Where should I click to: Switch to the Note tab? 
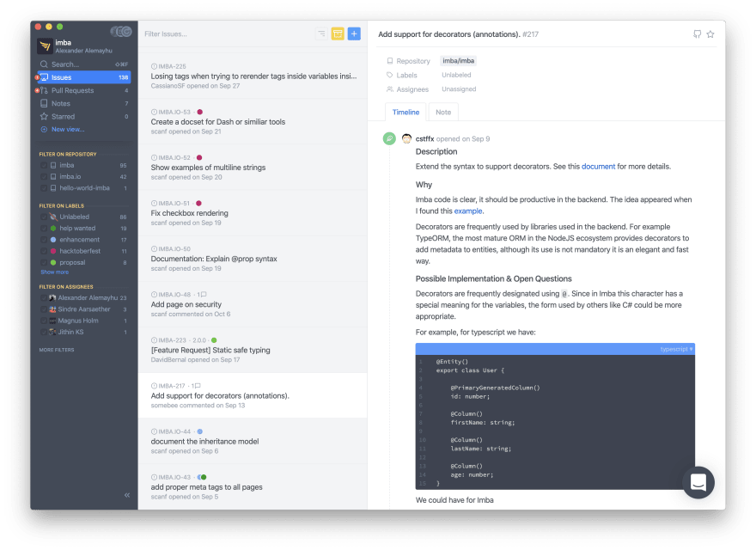[443, 112]
